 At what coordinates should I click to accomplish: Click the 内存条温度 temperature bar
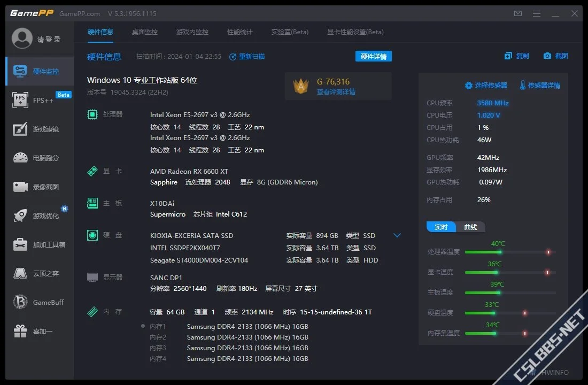[x=510, y=333]
